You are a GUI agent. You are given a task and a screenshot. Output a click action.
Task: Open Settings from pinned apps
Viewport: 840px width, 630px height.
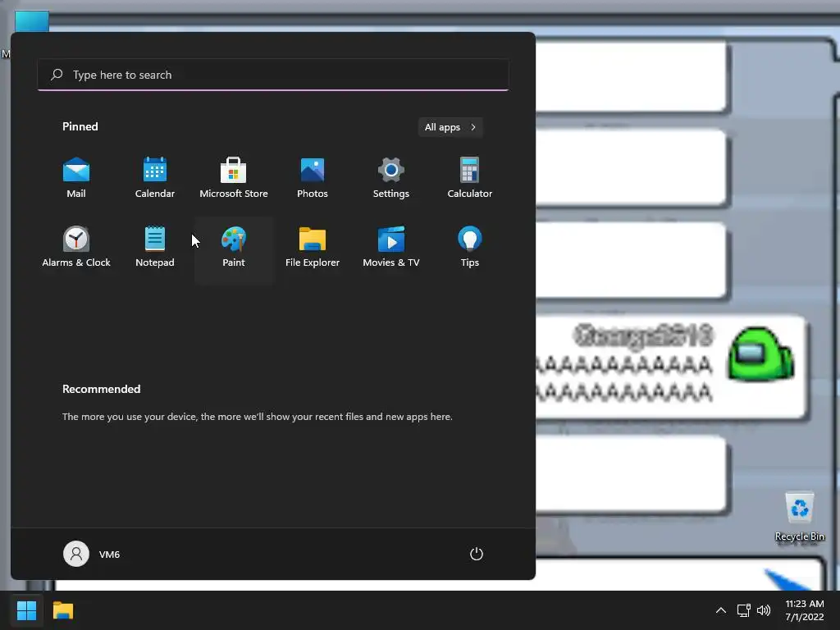click(391, 178)
